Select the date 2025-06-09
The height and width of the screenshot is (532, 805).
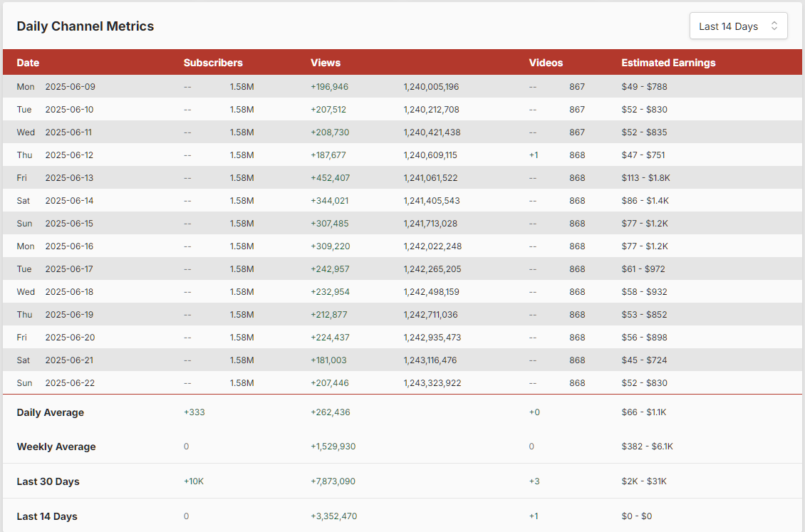pyautogui.click(x=71, y=87)
